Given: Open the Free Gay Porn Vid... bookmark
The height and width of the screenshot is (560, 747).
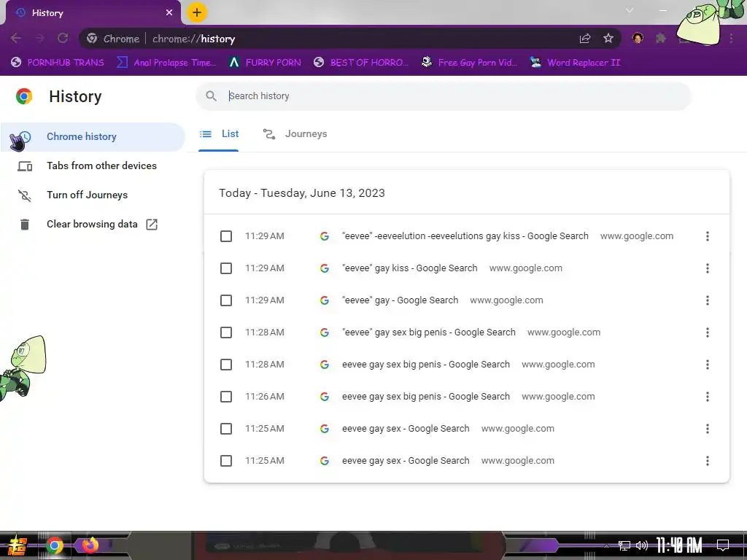Looking at the screenshot, I should click(469, 63).
